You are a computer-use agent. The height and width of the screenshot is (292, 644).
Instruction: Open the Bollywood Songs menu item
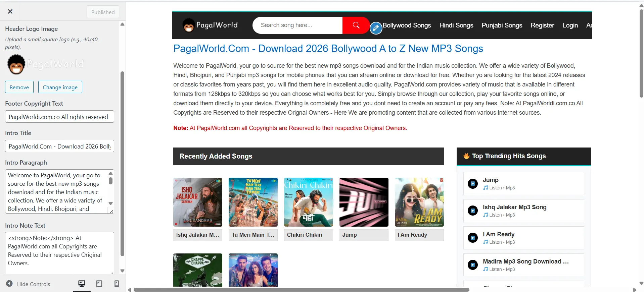(407, 25)
